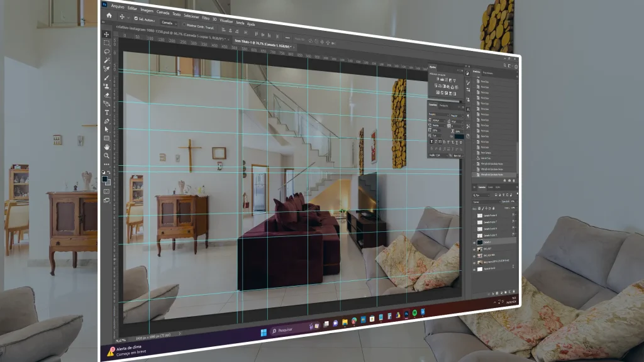This screenshot has width=644, height=362.
Task: Open the font style Regular dropdown
Action: 457,116
